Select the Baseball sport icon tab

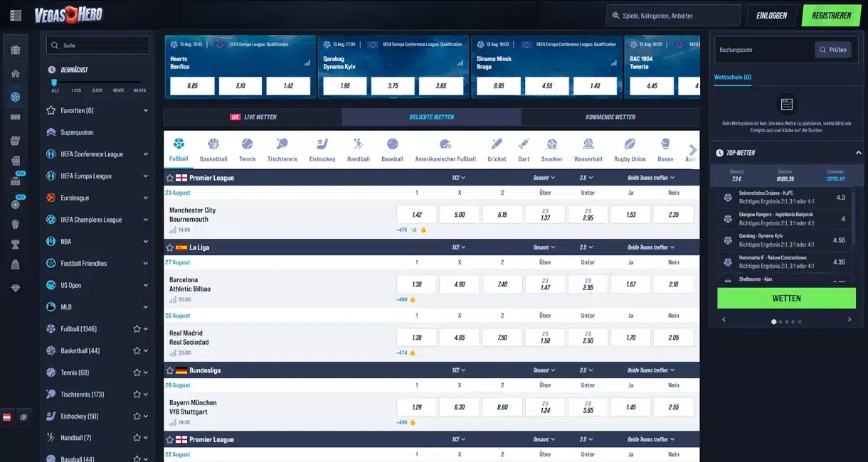tap(392, 151)
